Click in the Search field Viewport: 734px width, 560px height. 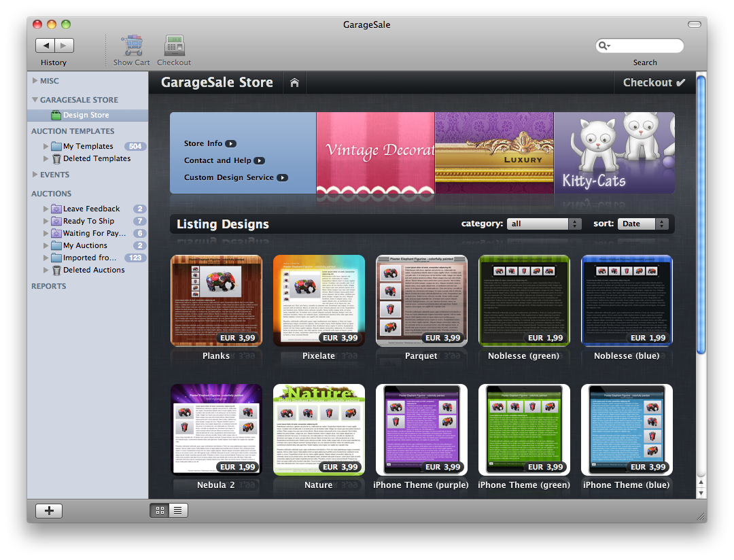point(640,46)
